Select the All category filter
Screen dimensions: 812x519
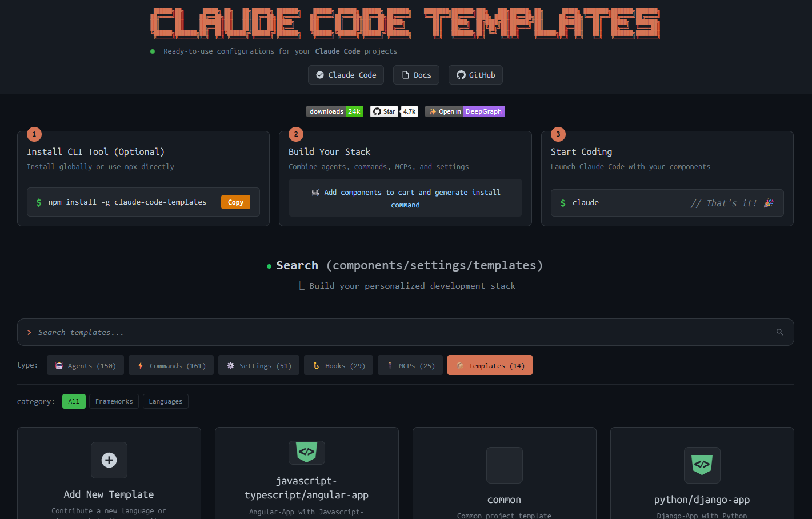[74, 401]
